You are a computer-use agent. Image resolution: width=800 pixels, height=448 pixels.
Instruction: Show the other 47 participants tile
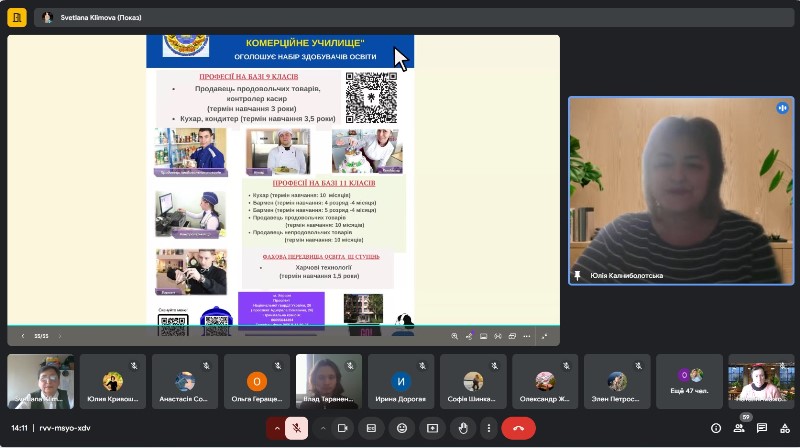(x=689, y=382)
